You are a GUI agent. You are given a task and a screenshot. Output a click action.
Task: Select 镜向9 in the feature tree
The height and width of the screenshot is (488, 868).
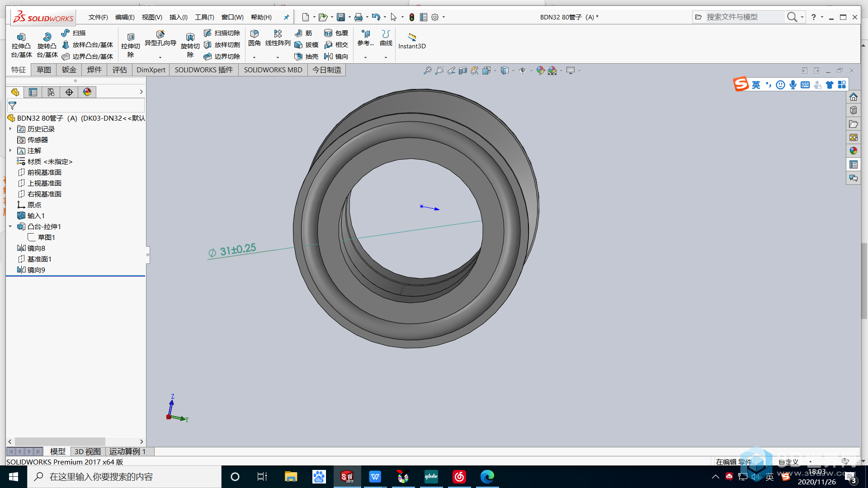point(36,270)
